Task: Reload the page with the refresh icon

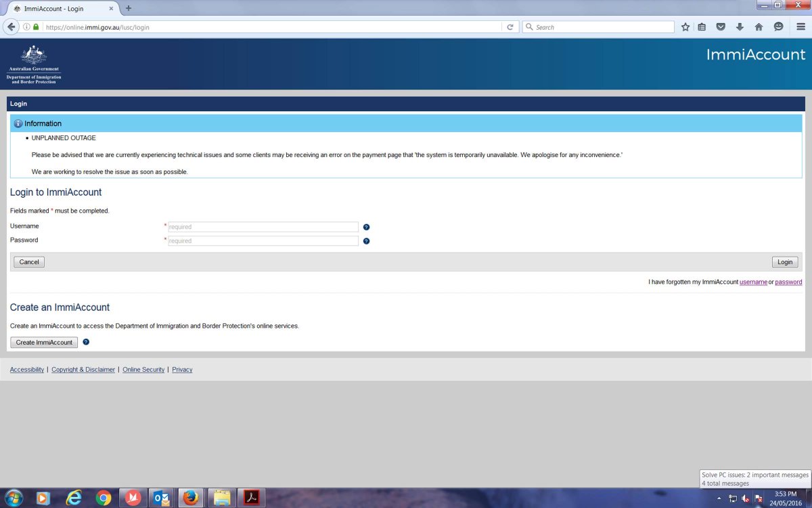Action: [510, 27]
